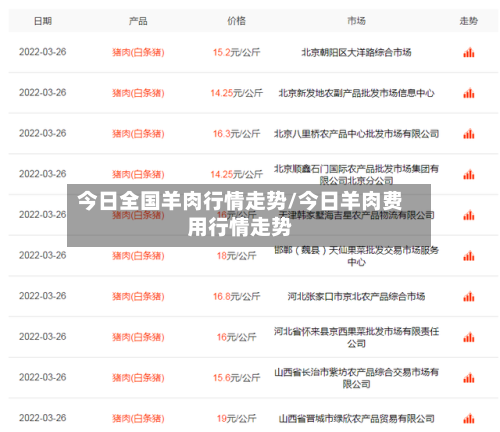Viewport: 500px width, 432px height.
Task: Click 猪肉(白条猪) link in 邯郸（魏县）row
Action: [138, 256]
